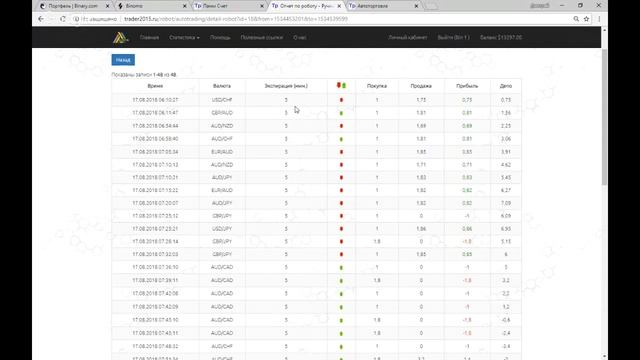640x360 pixels.
Task: Click the EUR/AUD cell in the 07:15:22 row
Action: (222, 190)
